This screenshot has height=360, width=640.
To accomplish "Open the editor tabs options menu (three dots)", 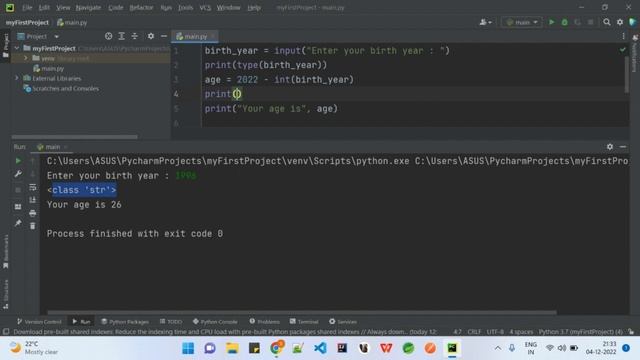I will [623, 36].
